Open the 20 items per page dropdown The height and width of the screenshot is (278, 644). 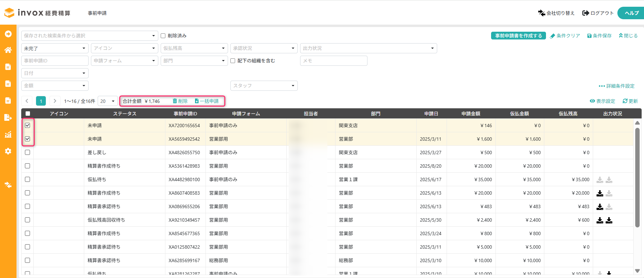click(107, 101)
